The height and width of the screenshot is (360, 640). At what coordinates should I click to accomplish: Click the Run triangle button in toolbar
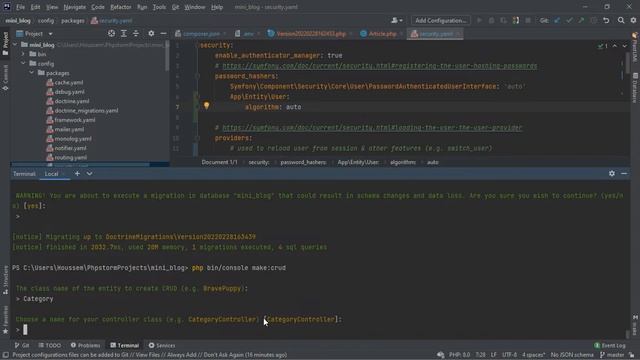(480, 20)
